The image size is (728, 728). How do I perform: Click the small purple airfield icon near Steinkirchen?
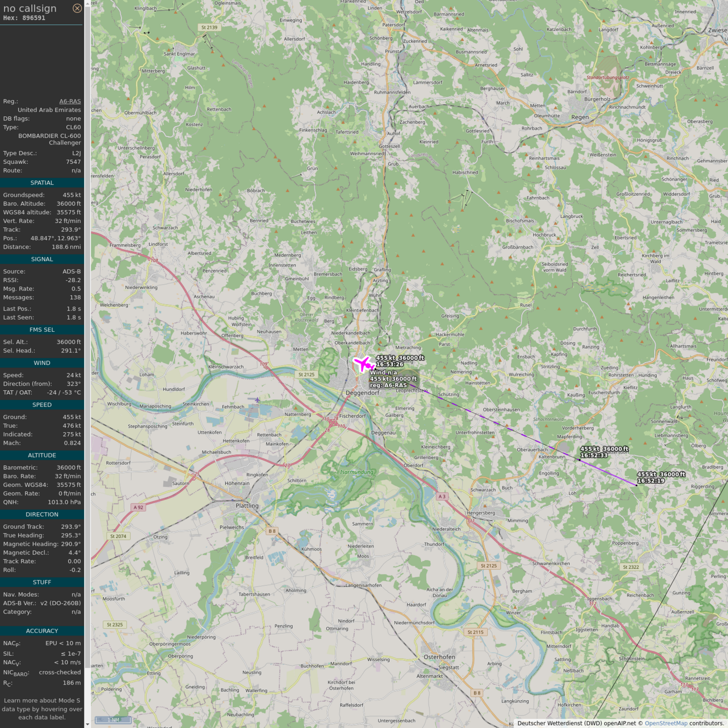click(257, 400)
